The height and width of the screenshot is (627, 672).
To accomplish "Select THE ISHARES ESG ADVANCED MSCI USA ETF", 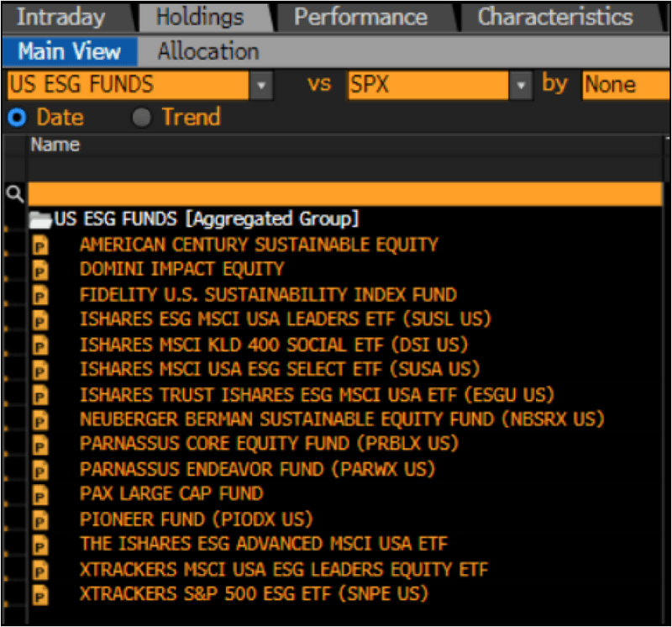I will pyautogui.click(x=264, y=544).
